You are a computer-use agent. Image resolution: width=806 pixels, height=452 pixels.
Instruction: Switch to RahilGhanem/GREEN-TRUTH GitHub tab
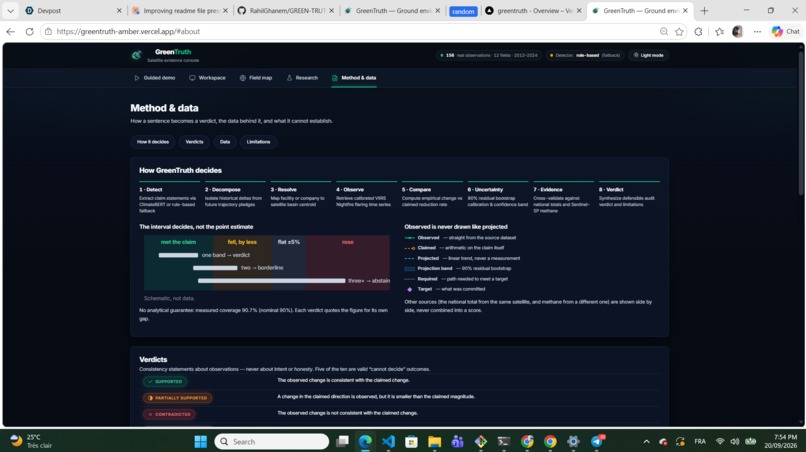click(285, 10)
